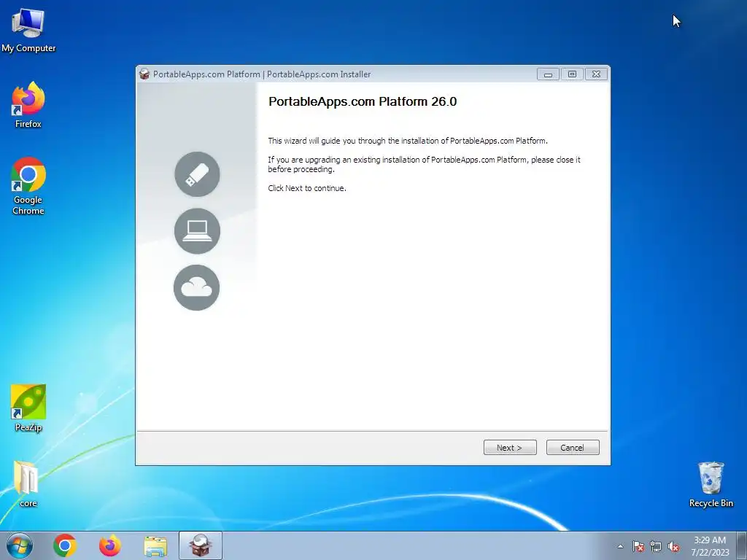Screen dimensions: 747x560
Task: Click the installer title bar box icon
Action: point(144,74)
